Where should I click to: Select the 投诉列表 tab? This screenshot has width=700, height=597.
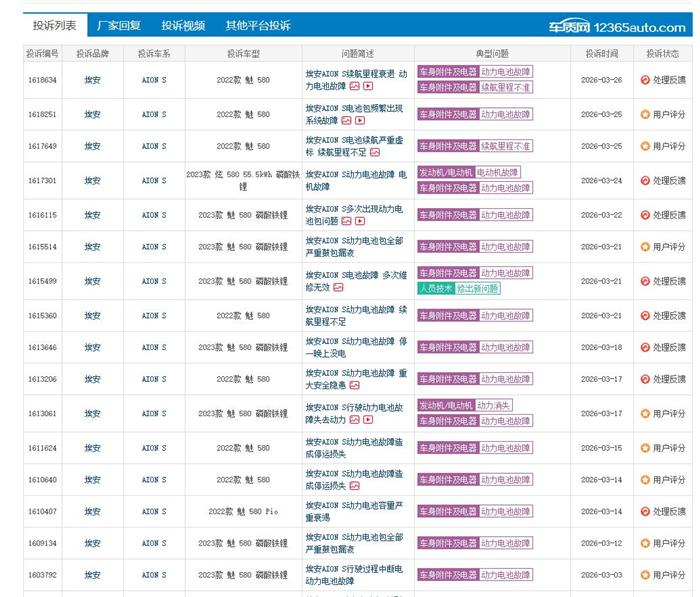(x=54, y=26)
